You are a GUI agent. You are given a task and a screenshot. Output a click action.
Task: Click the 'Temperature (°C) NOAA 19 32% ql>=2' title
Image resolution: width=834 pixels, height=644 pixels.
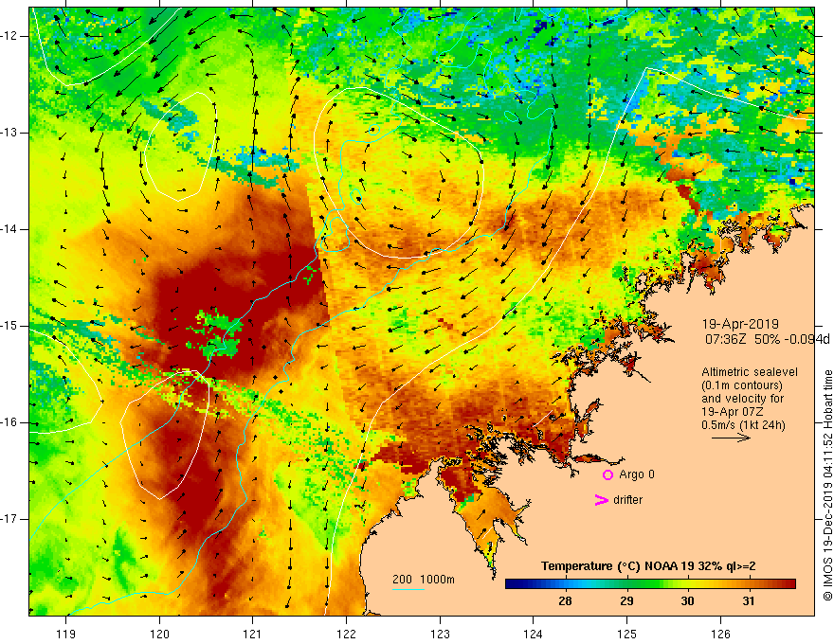click(648, 566)
